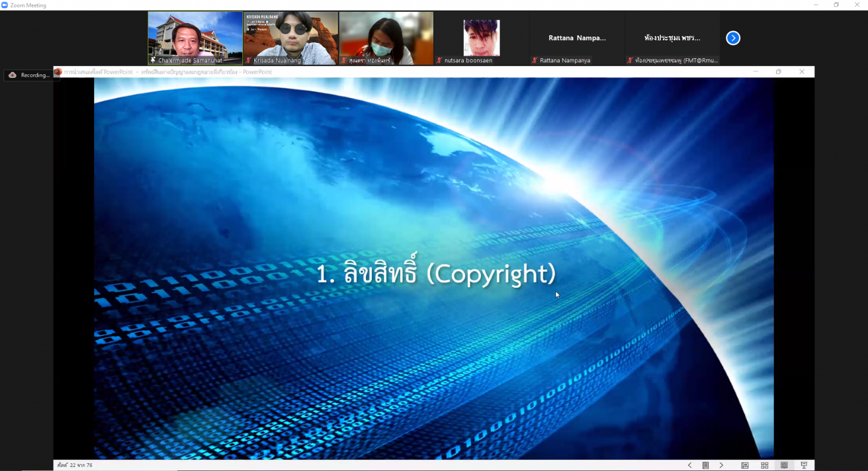
Task: Select the Rattana Nampa... participant tile
Action: [577, 38]
